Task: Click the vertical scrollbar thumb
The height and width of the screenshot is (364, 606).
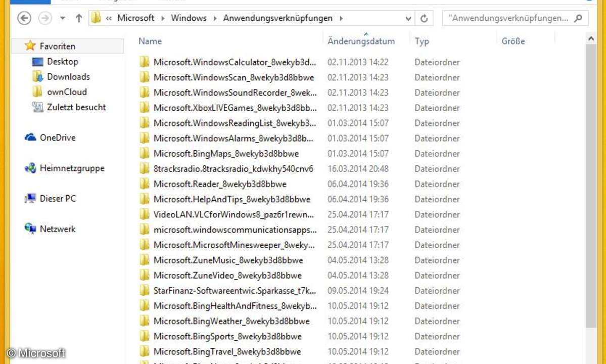Action: 590,186
